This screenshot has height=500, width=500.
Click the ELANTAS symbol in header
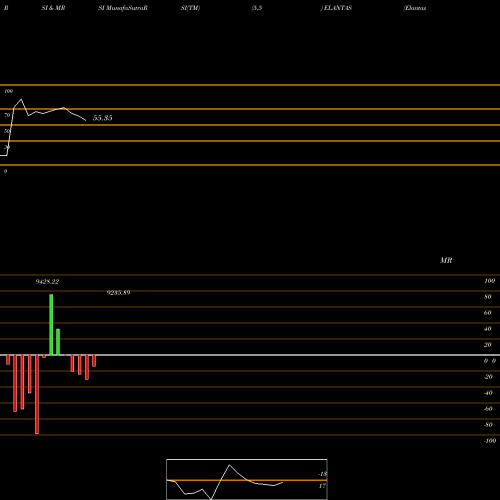click(338, 8)
